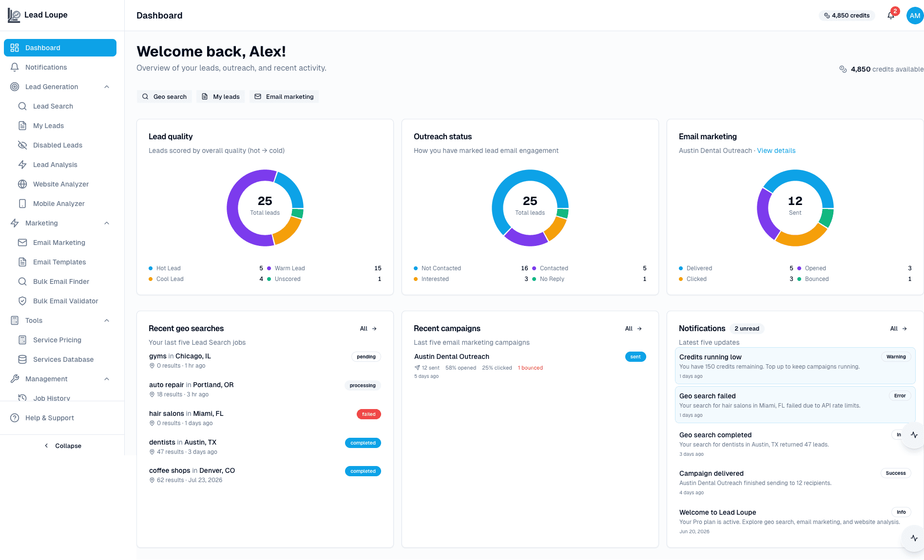Viewport: 924px width, 560px height.
Task: Click the Email Marketing envelope icon in sidebar
Action: point(22,243)
